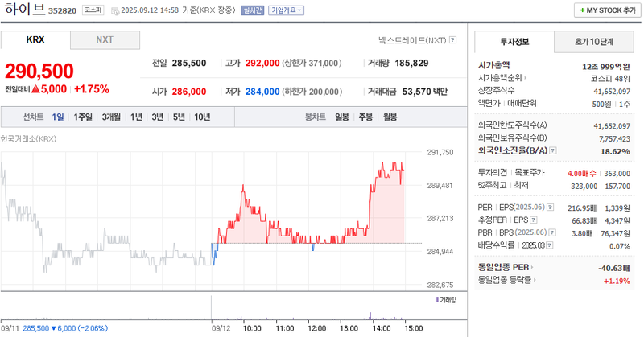
Task: Click the 코스피 market badge
Action: tap(93, 10)
